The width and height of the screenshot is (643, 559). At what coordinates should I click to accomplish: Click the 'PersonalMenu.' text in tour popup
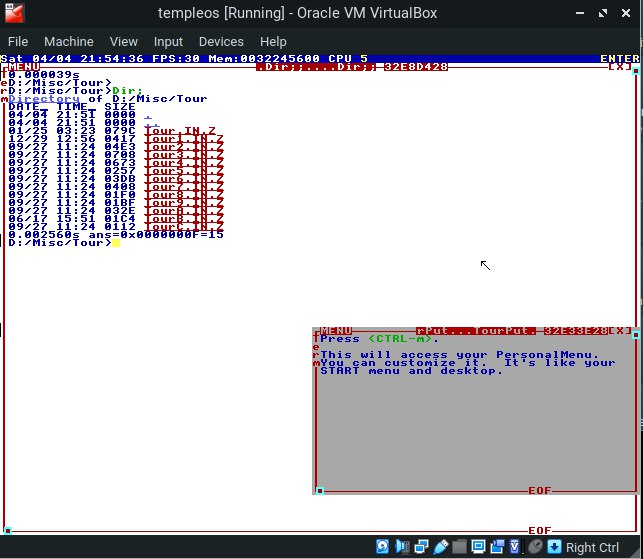[547, 355]
